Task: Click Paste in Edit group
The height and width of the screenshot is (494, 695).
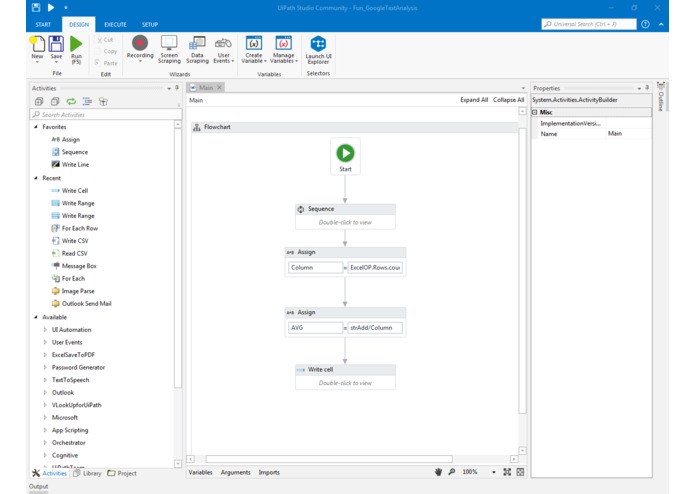Action: [106, 63]
